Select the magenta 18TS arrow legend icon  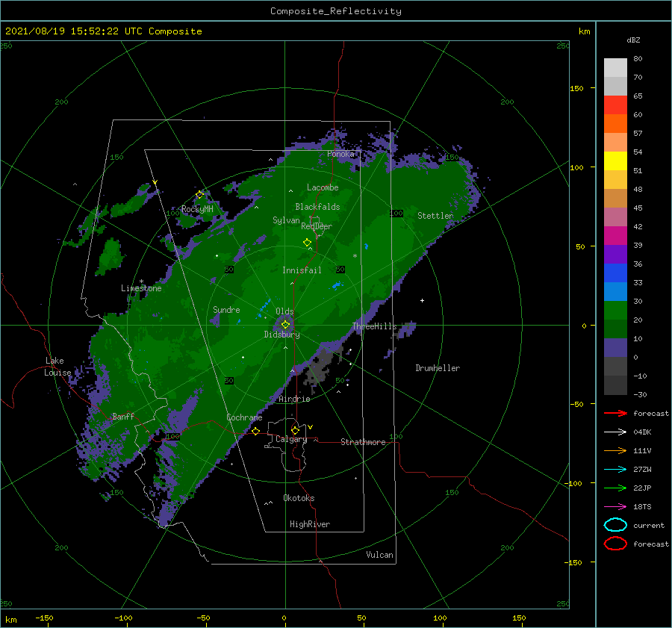pyautogui.click(x=615, y=507)
